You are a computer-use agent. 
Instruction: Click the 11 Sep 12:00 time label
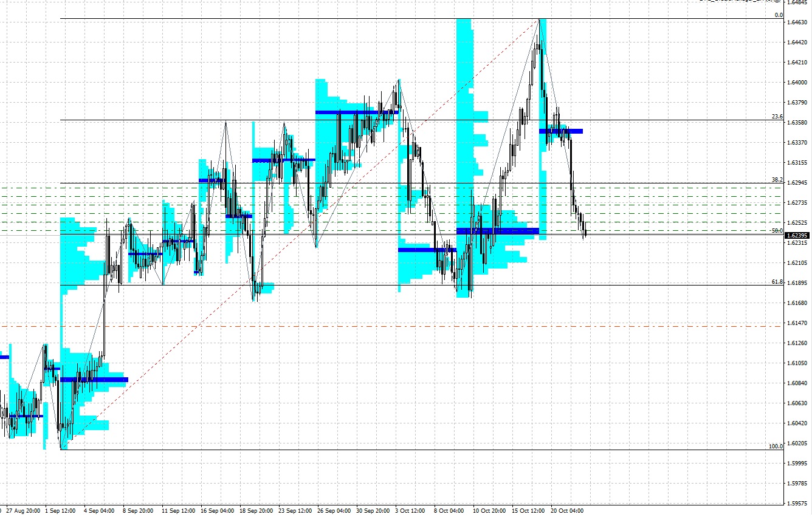[x=178, y=512]
